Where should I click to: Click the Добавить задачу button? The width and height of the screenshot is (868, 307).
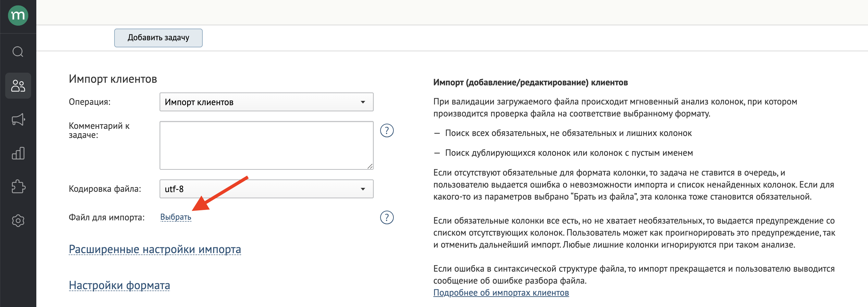click(158, 38)
